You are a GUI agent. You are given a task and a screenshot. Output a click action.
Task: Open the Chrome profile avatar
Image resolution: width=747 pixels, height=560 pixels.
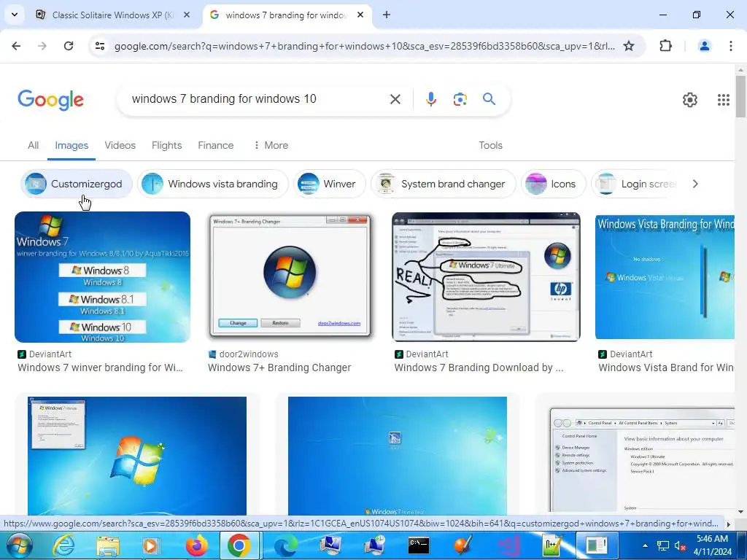click(x=704, y=46)
